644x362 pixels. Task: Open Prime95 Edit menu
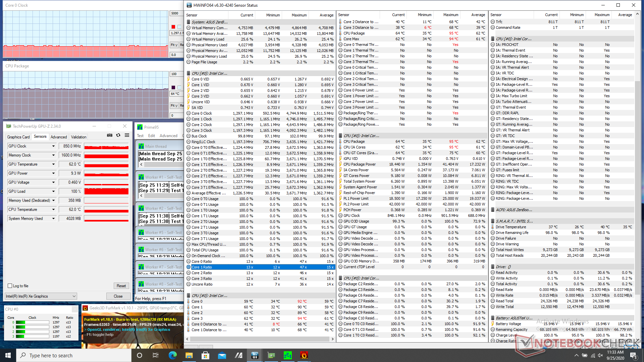[x=152, y=136]
